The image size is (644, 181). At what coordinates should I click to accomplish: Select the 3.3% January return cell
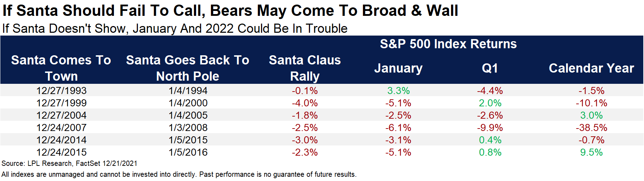(399, 90)
